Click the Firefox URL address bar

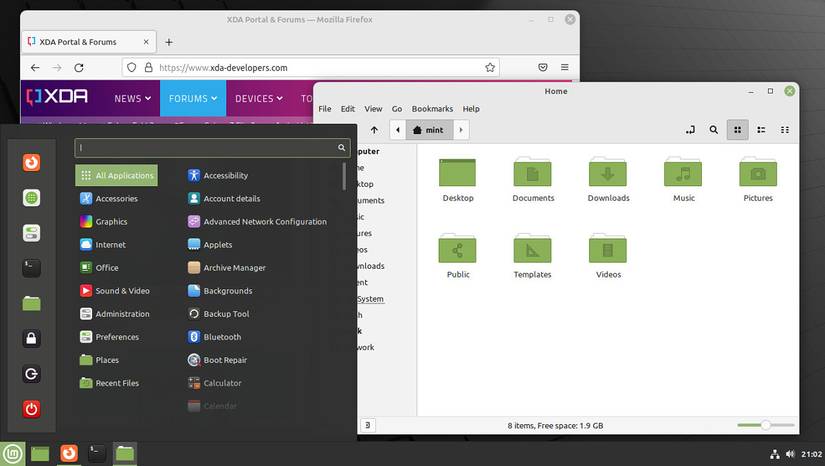click(310, 67)
